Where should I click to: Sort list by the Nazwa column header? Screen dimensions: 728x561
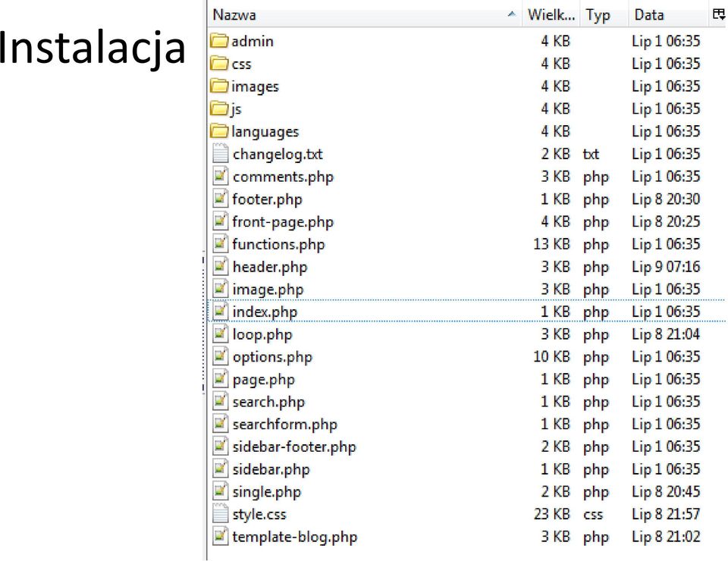[365, 15]
